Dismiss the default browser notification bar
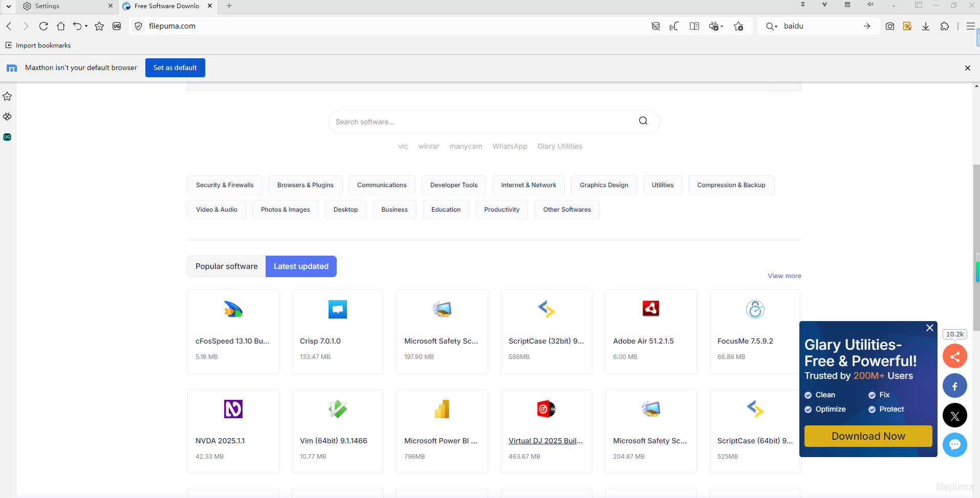980x498 pixels. tap(967, 68)
